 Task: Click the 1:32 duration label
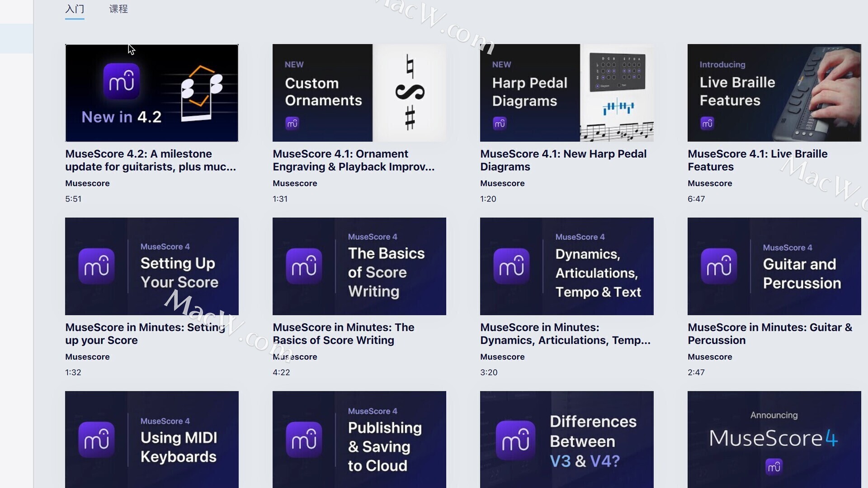pyautogui.click(x=73, y=372)
